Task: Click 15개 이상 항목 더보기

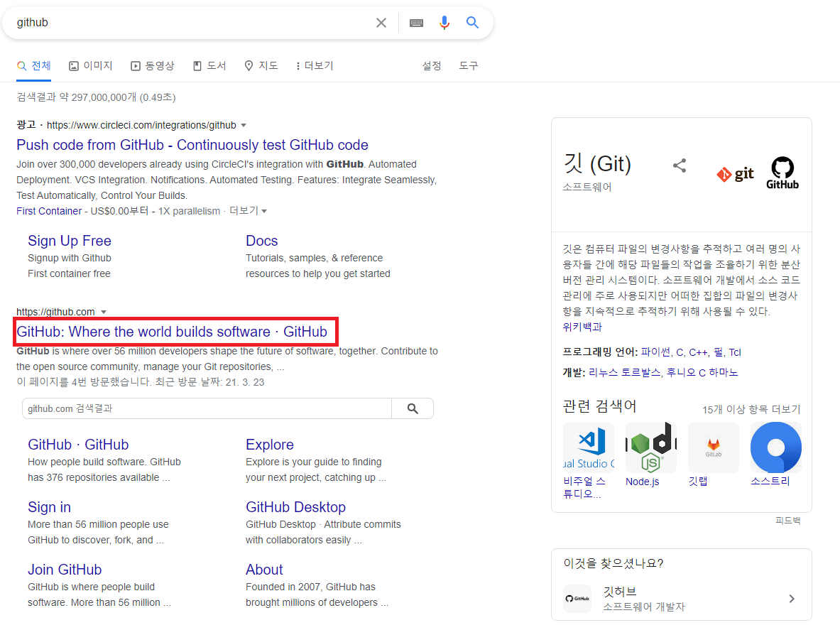Action: (x=751, y=410)
